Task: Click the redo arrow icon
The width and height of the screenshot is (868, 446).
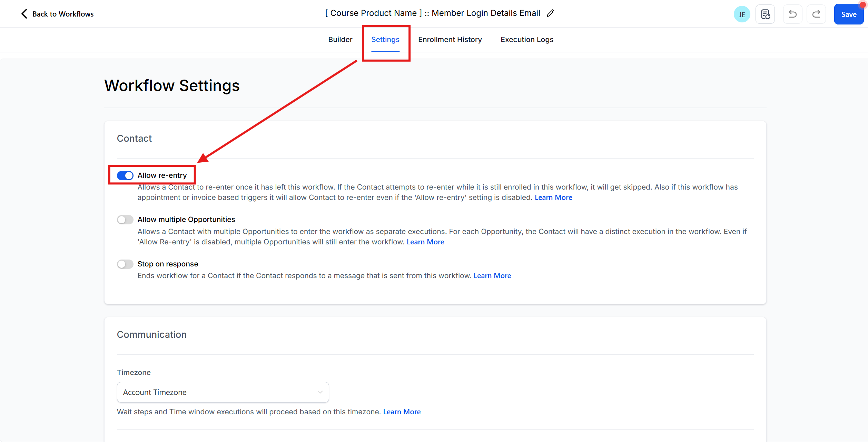Action: (816, 14)
